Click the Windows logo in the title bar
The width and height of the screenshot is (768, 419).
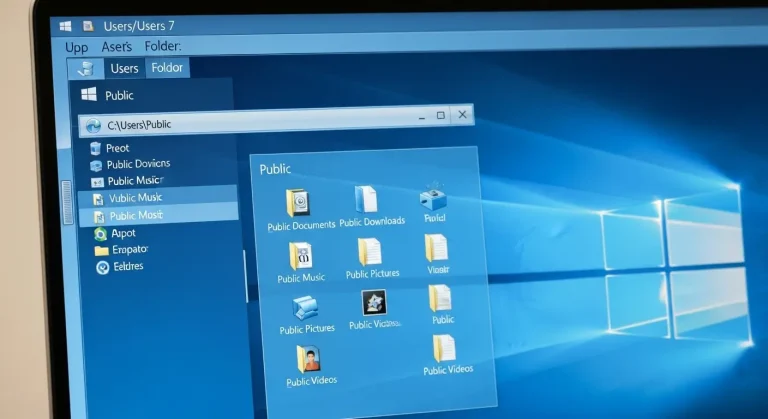click(65, 26)
